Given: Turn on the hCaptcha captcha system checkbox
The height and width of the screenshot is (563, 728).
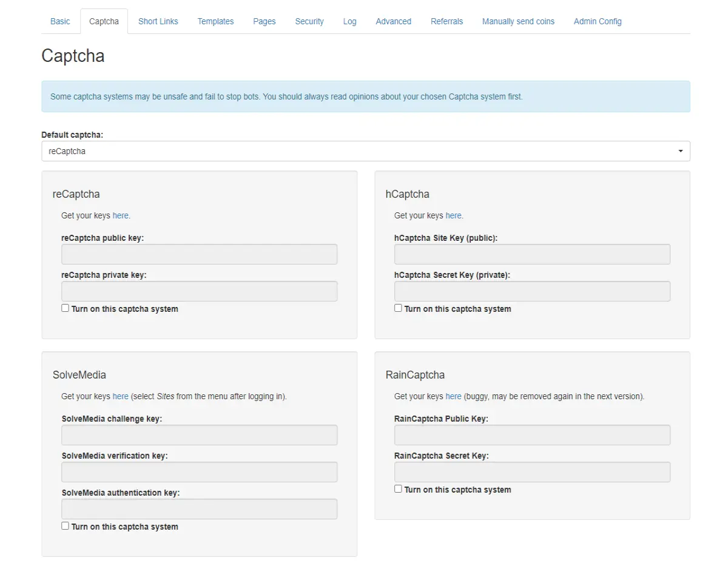Looking at the screenshot, I should click(x=398, y=308).
